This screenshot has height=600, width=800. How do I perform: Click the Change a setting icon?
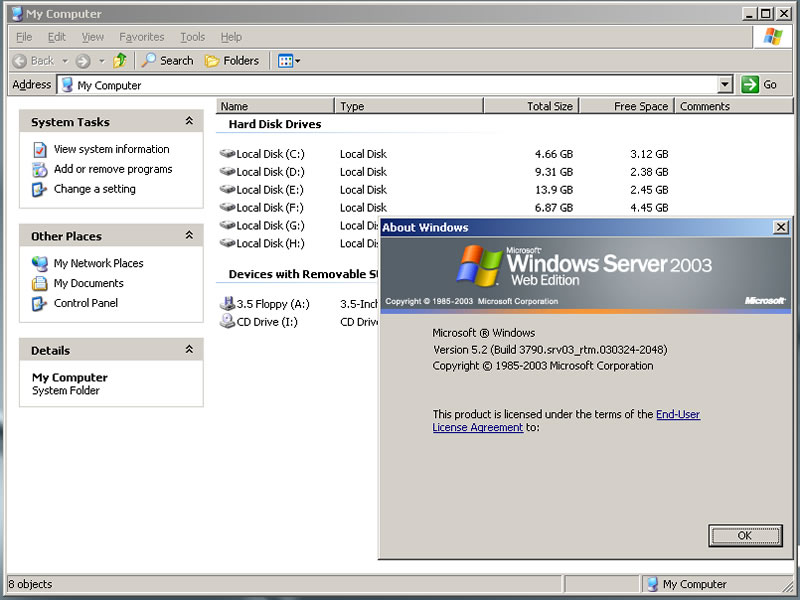(x=39, y=189)
